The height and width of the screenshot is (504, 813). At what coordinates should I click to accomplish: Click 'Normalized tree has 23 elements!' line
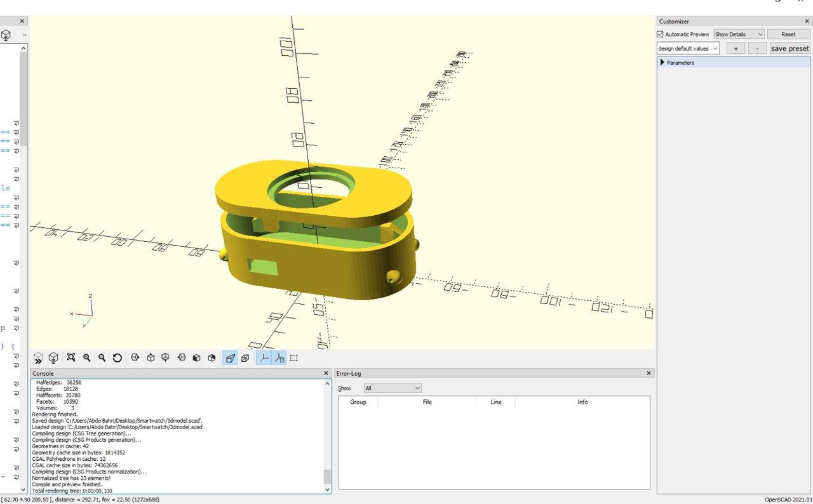pos(71,478)
